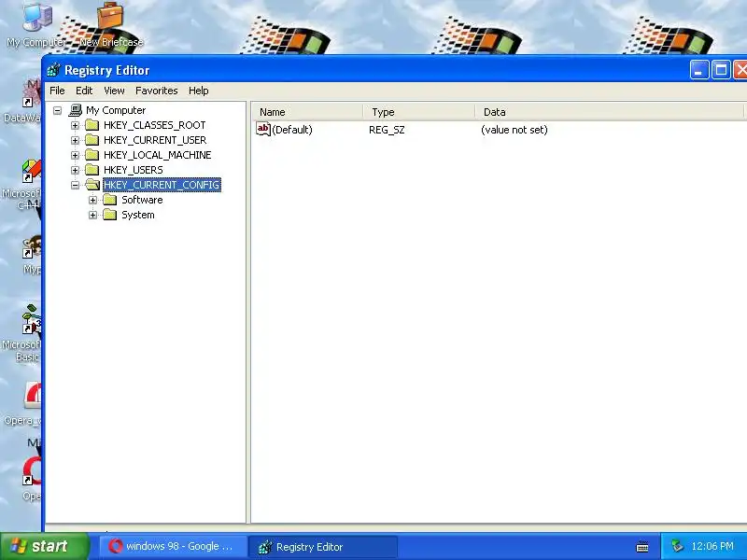
Task: Click the network tray icon beside clock
Action: point(677,546)
